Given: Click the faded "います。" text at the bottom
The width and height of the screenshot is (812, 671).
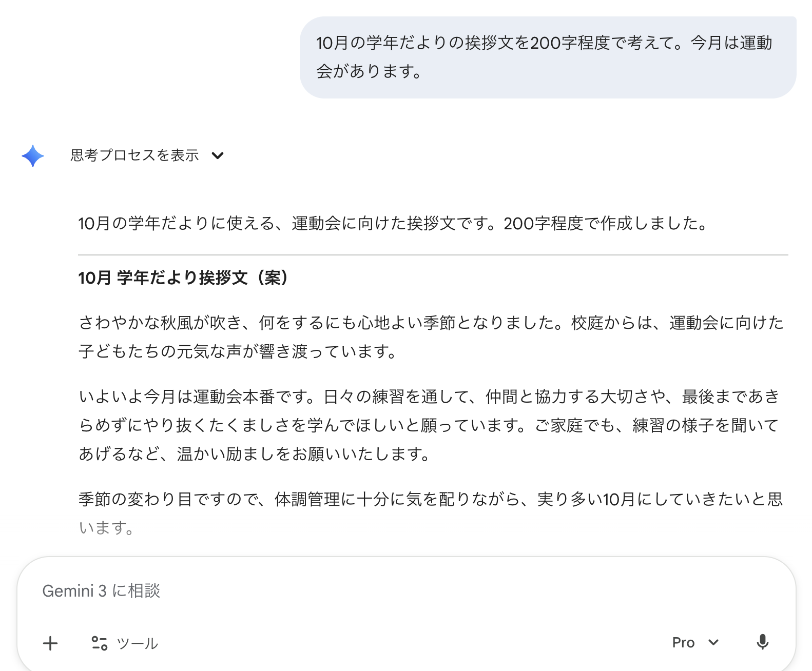Looking at the screenshot, I should point(106,528).
